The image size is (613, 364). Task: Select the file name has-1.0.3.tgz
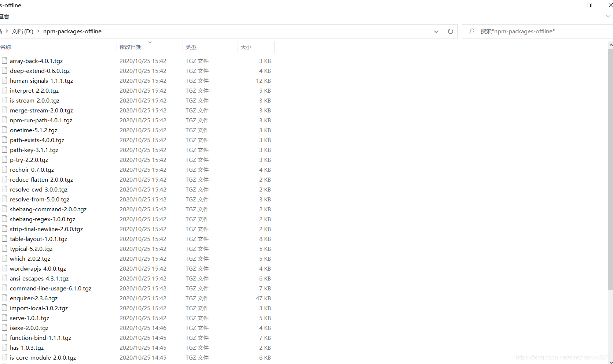[27, 348]
